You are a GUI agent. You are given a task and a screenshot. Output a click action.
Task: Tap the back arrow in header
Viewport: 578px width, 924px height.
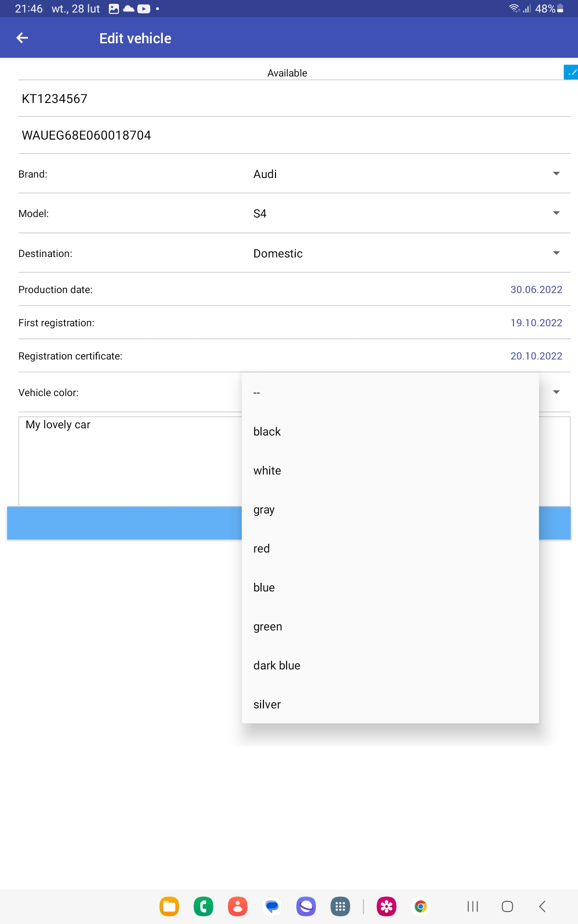point(22,38)
